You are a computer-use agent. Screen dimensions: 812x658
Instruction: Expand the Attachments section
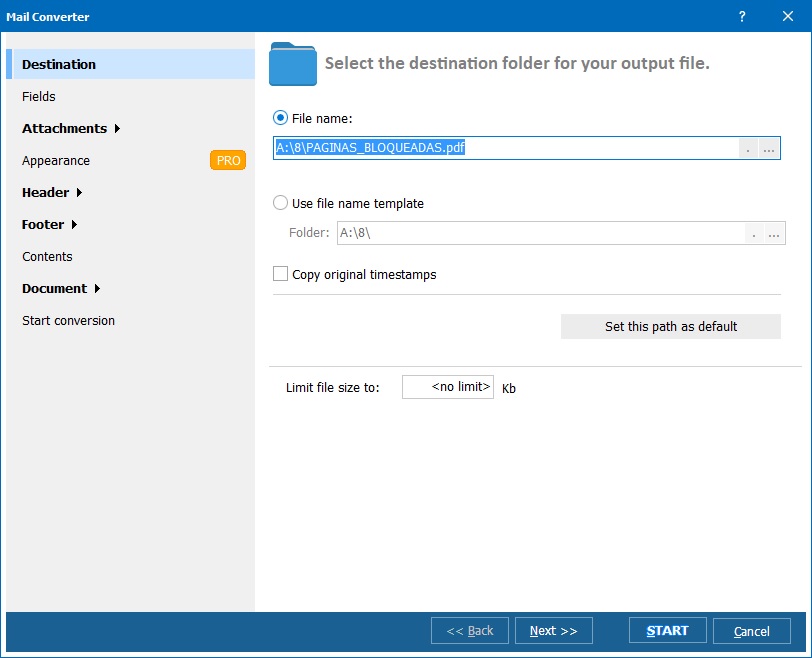64,128
